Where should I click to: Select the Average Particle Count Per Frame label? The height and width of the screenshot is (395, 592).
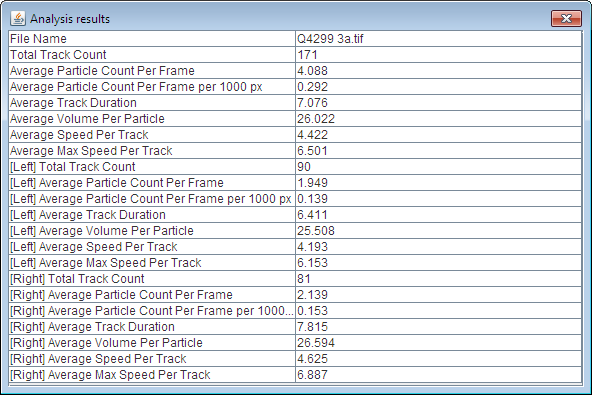(x=102, y=71)
